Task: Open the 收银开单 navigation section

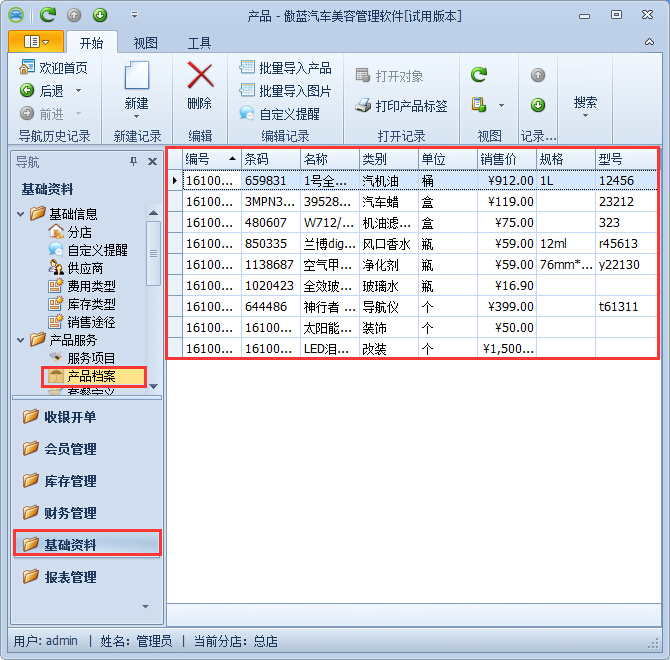Action: click(x=70, y=417)
